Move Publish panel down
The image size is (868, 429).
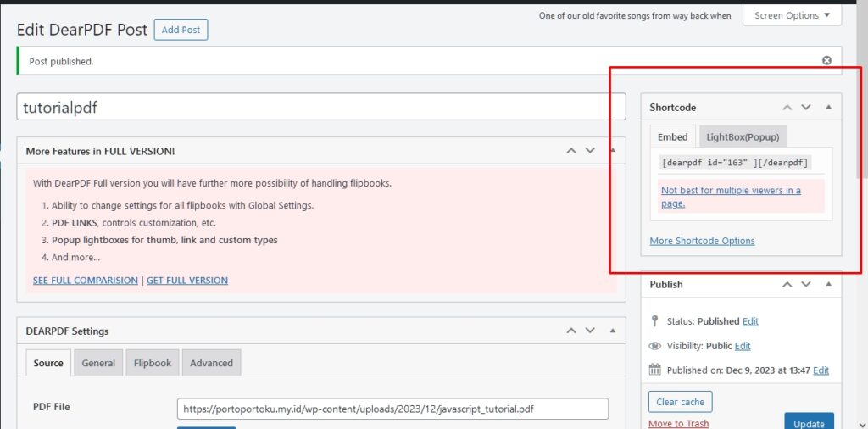click(x=806, y=284)
